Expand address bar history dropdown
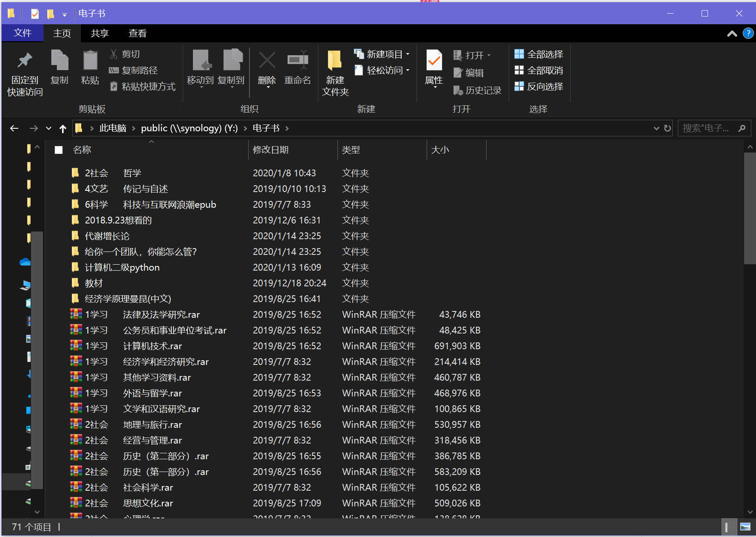 point(656,128)
